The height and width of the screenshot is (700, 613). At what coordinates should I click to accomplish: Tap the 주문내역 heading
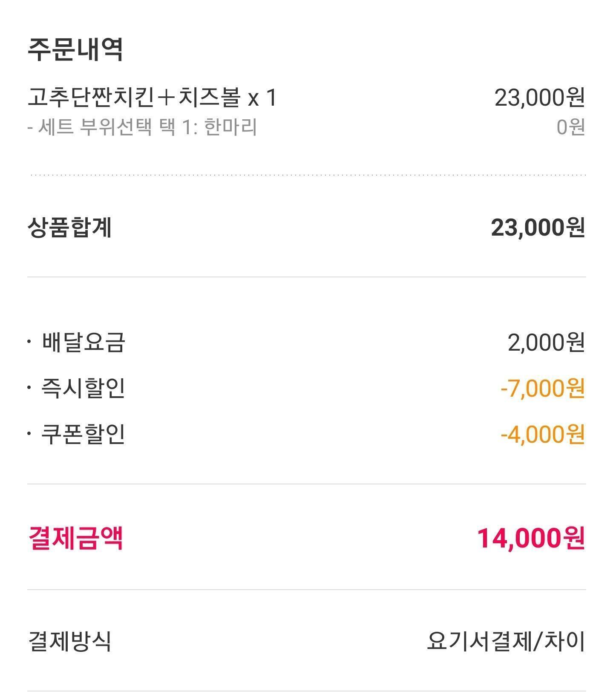[x=75, y=49]
